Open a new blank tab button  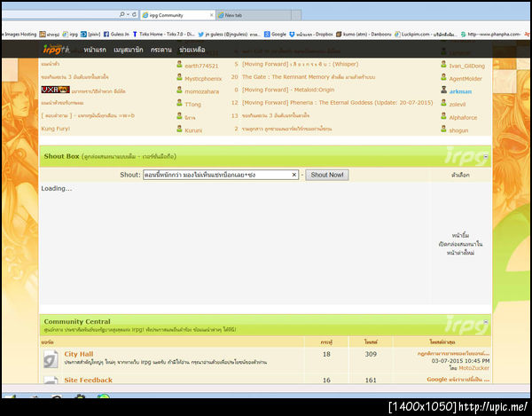296,15
